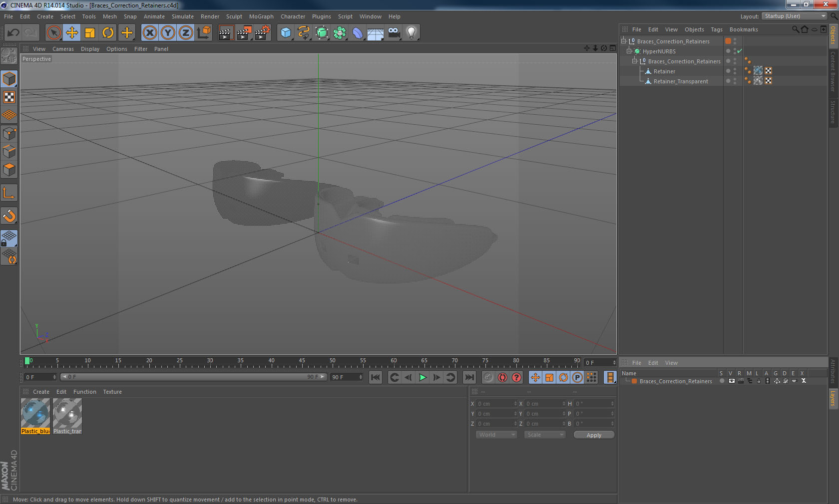
Task: Toggle the Z axis lock
Action: pyautogui.click(x=186, y=33)
